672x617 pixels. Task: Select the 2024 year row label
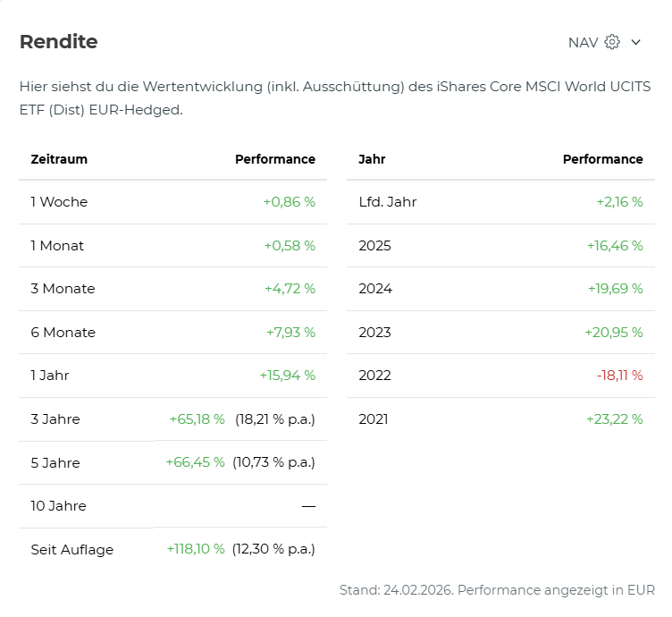click(x=375, y=289)
